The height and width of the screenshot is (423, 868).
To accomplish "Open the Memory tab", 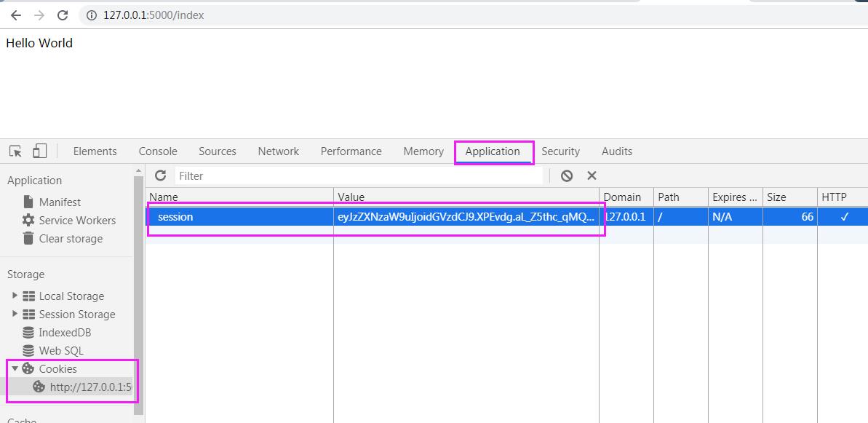I will 423,151.
